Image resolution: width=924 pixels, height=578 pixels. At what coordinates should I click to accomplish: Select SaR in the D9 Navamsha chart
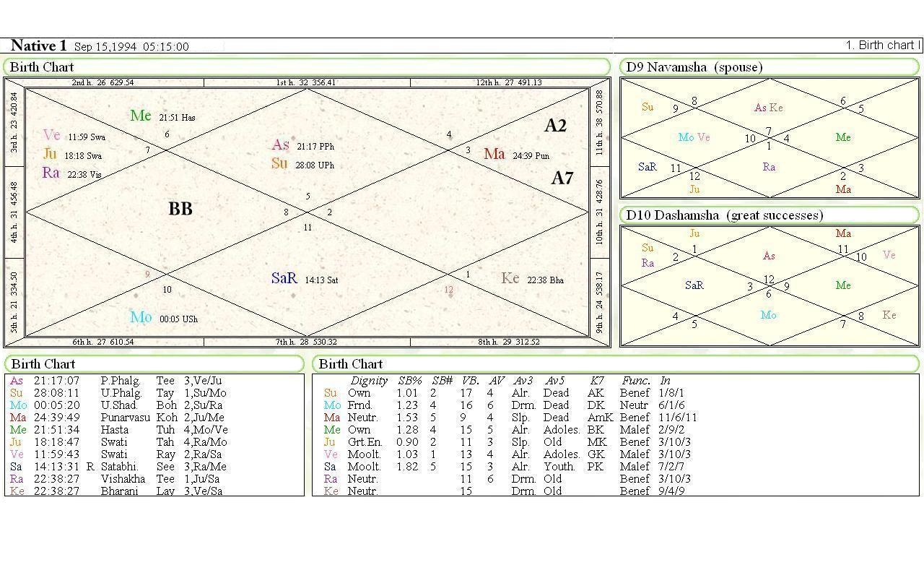point(648,167)
